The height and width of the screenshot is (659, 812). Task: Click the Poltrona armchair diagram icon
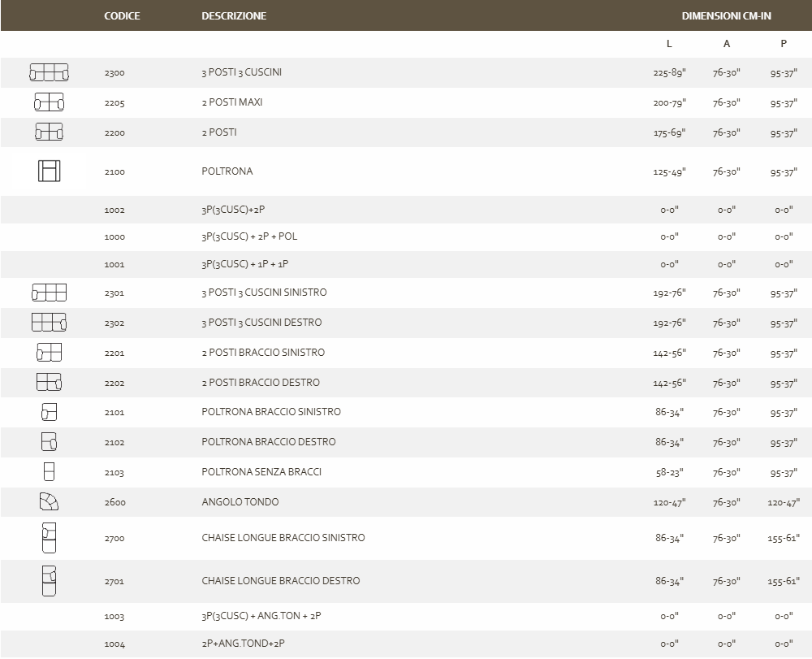click(x=49, y=171)
